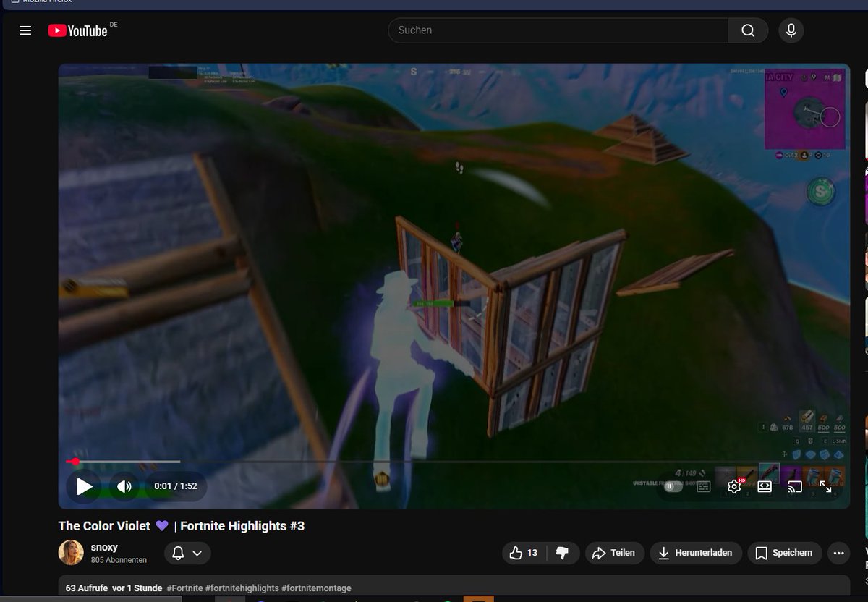Open the snoxy channel name link
Image resolution: width=868 pixels, height=602 pixels.
pos(104,547)
